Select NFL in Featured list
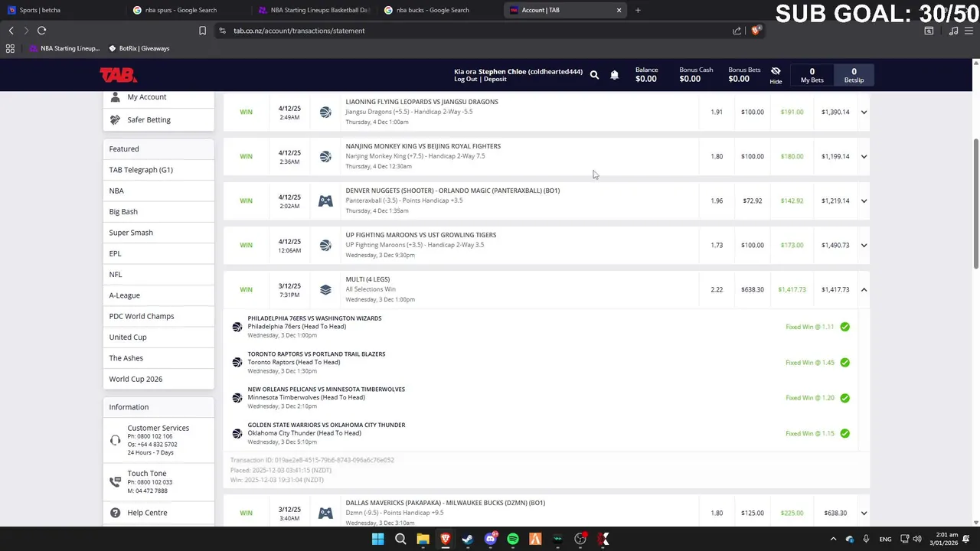Viewport: 980px width, 551px height. coord(116,274)
